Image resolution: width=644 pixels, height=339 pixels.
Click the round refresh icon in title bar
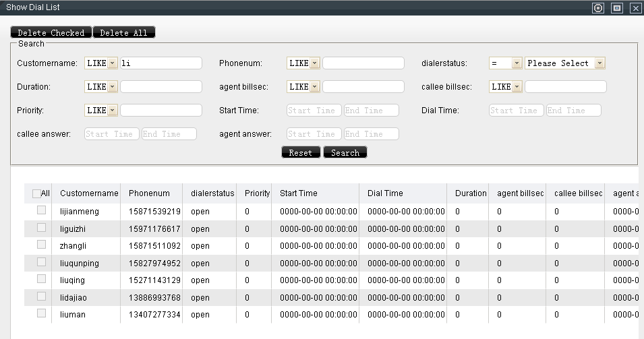[x=597, y=8]
